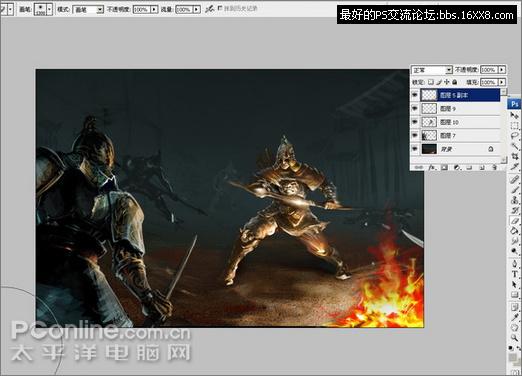
Task: Select the Crop tool
Action: pyautogui.click(x=514, y=156)
